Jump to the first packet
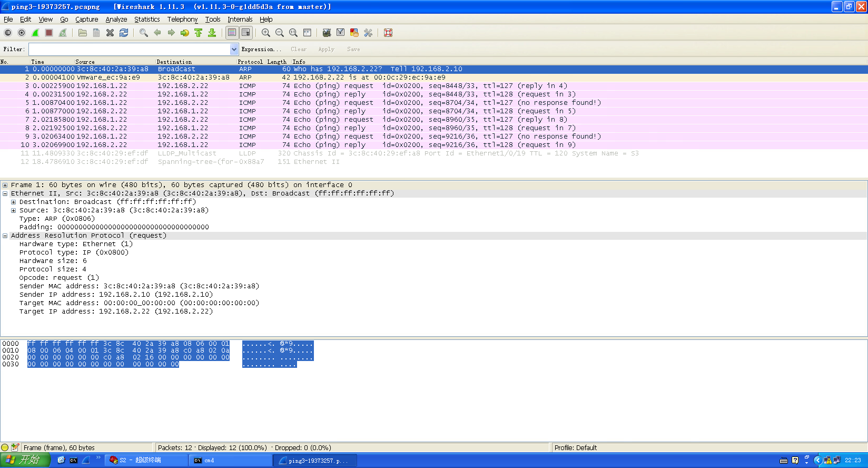The image size is (868, 468). click(199, 33)
